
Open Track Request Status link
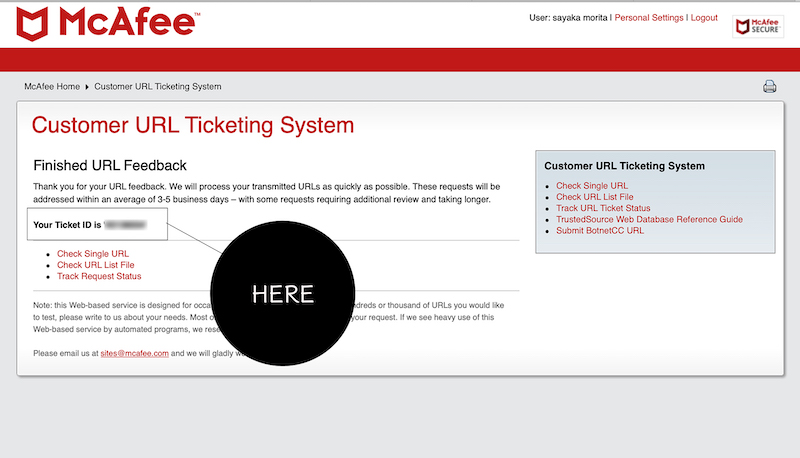pyautogui.click(x=99, y=276)
